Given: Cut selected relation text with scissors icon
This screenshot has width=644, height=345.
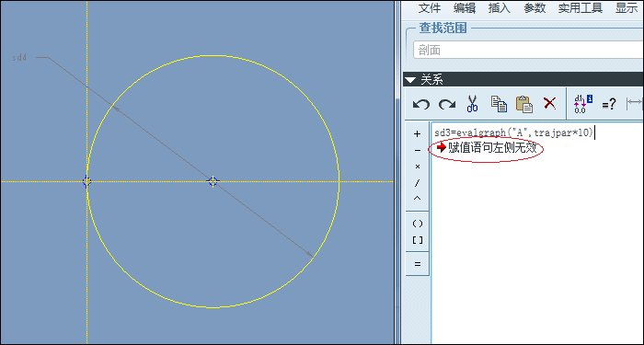Looking at the screenshot, I should tap(472, 104).
